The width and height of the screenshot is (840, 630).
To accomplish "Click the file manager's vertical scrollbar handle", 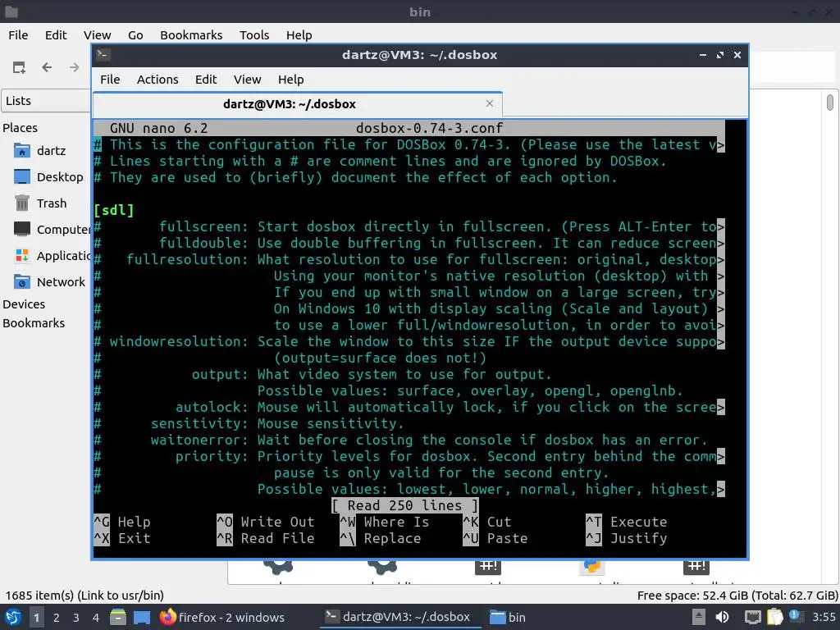I will tap(830, 102).
